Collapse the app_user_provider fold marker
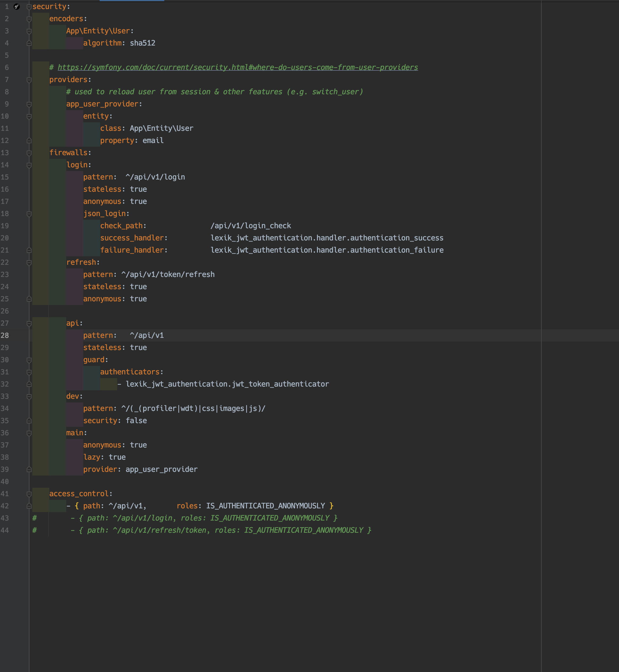 click(x=29, y=104)
